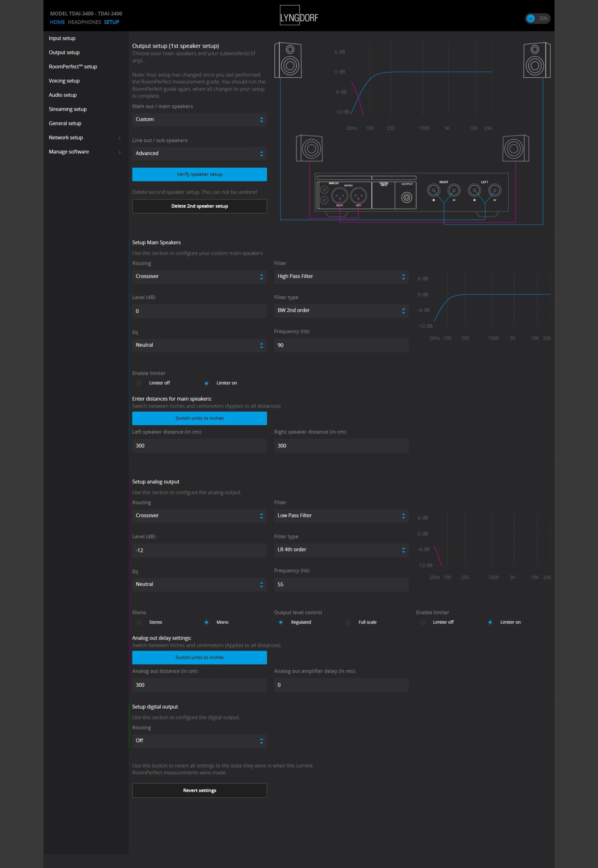Image resolution: width=598 pixels, height=868 pixels.
Task: Toggle the power ON switch
Action: click(x=537, y=18)
